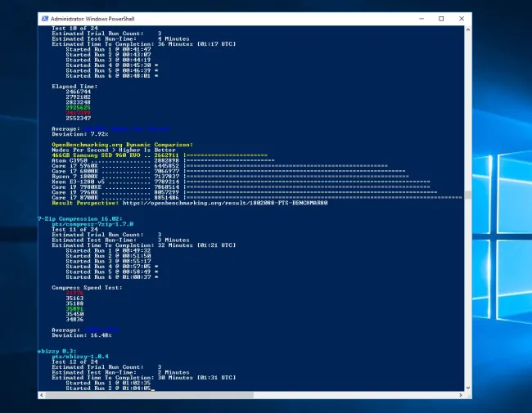The image size is (532, 413).
Task: Click the horizontal scrollbar right arrow
Action: tap(461, 395)
